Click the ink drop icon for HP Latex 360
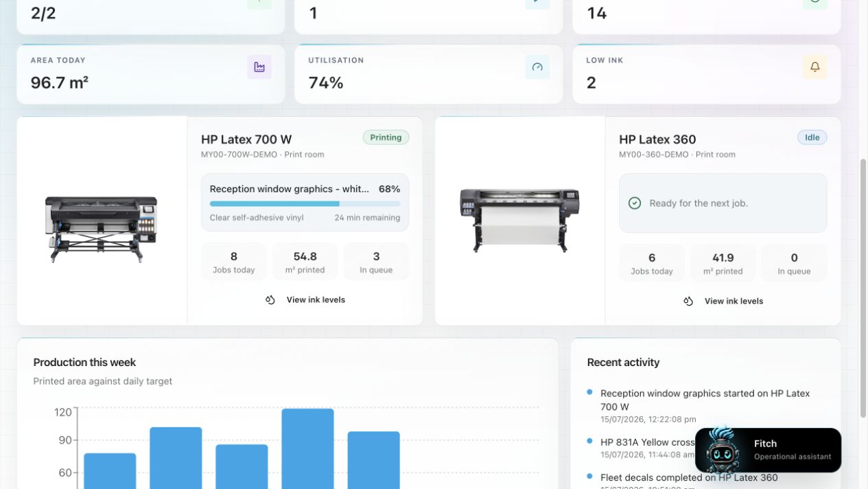This screenshot has width=868, height=489. [688, 302]
